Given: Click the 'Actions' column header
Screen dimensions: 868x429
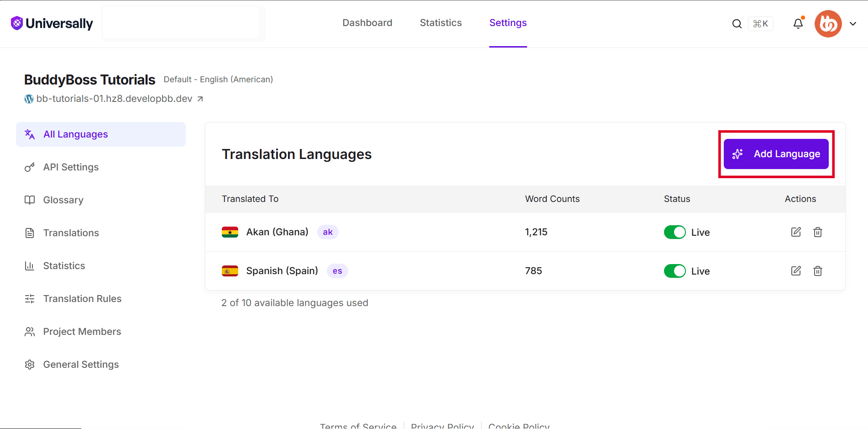Looking at the screenshot, I should [800, 199].
